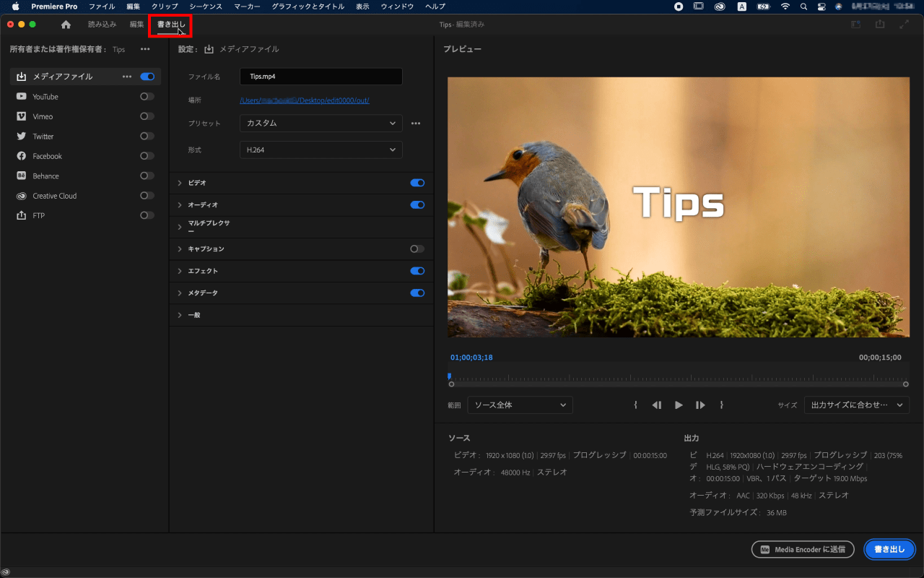Screen dimensions: 924x578
Task: Click the ファイル名 field with Tips.mp4
Action: tap(321, 77)
